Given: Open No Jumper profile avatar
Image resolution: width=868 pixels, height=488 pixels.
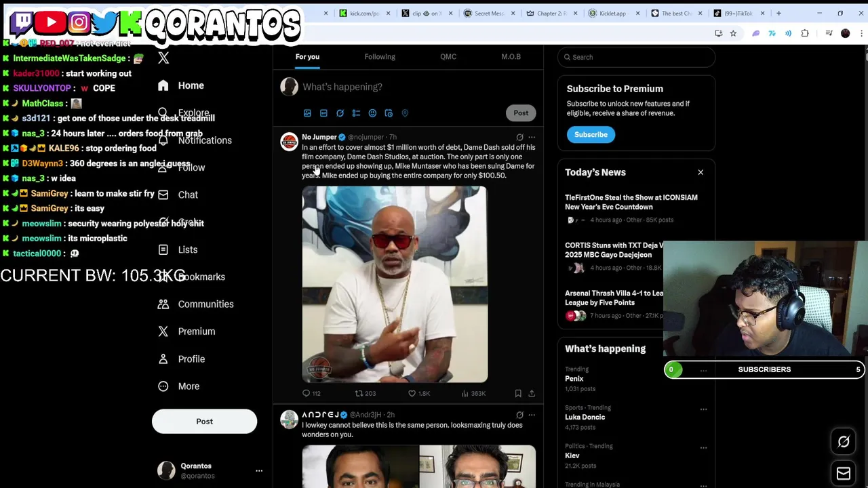Looking at the screenshot, I should click(x=290, y=142).
